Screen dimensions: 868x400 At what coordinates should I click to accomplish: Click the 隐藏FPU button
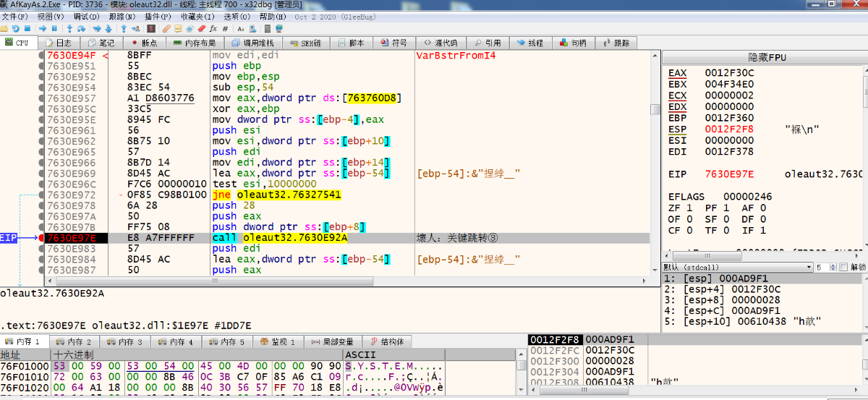(x=766, y=57)
